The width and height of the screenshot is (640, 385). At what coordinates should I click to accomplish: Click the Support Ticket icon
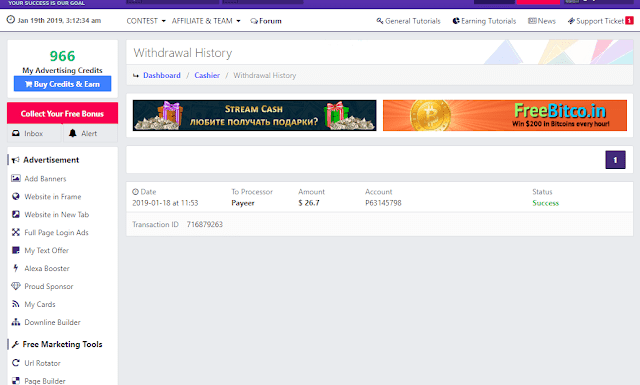[571, 21]
